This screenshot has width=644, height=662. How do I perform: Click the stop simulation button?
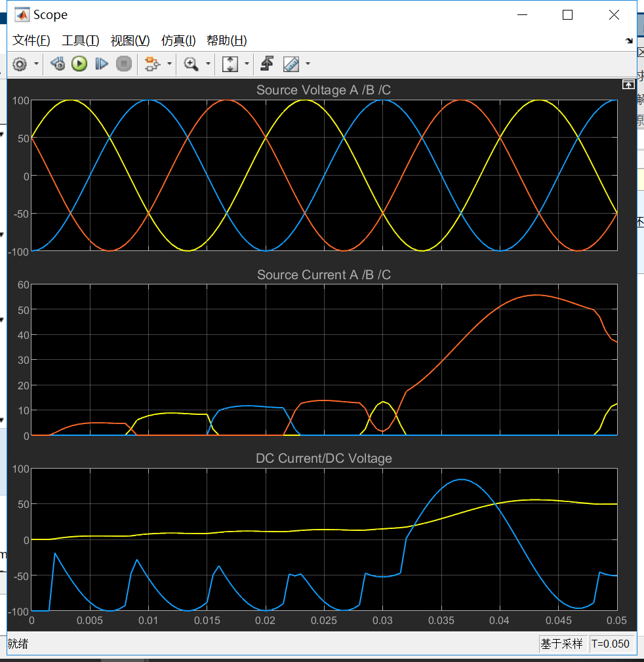pyautogui.click(x=124, y=64)
